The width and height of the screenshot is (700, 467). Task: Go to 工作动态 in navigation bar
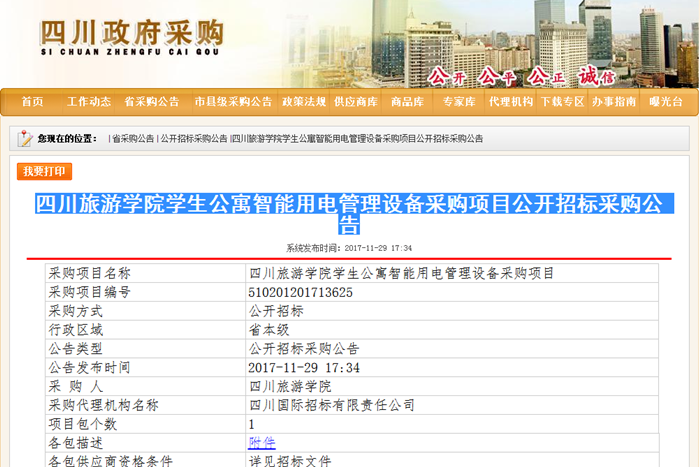coord(88,102)
